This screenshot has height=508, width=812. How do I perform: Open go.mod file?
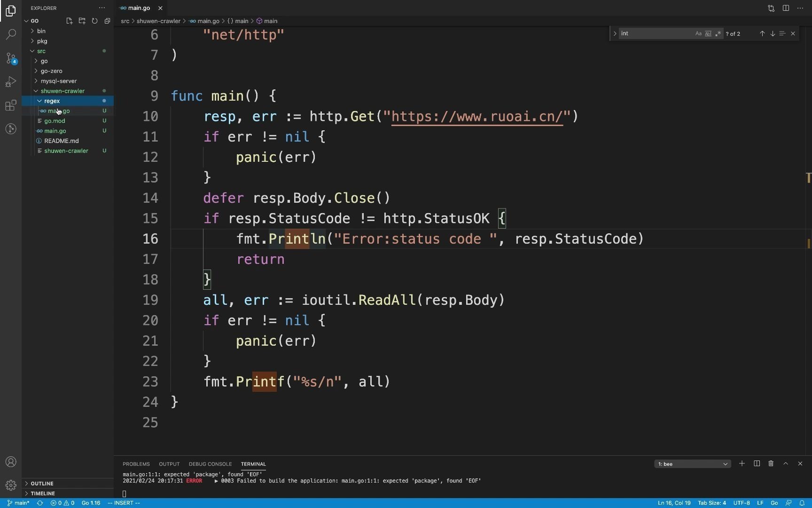pyautogui.click(x=55, y=121)
